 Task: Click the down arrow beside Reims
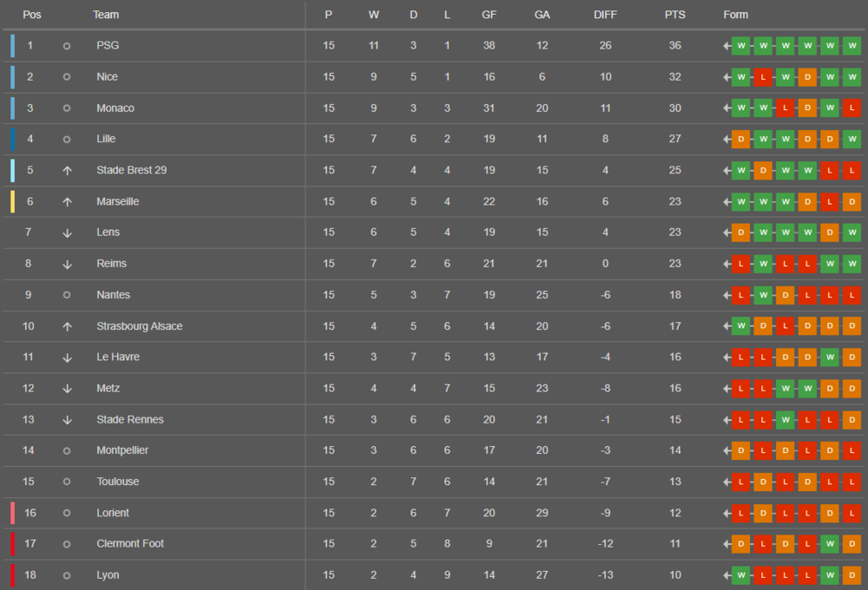(67, 264)
